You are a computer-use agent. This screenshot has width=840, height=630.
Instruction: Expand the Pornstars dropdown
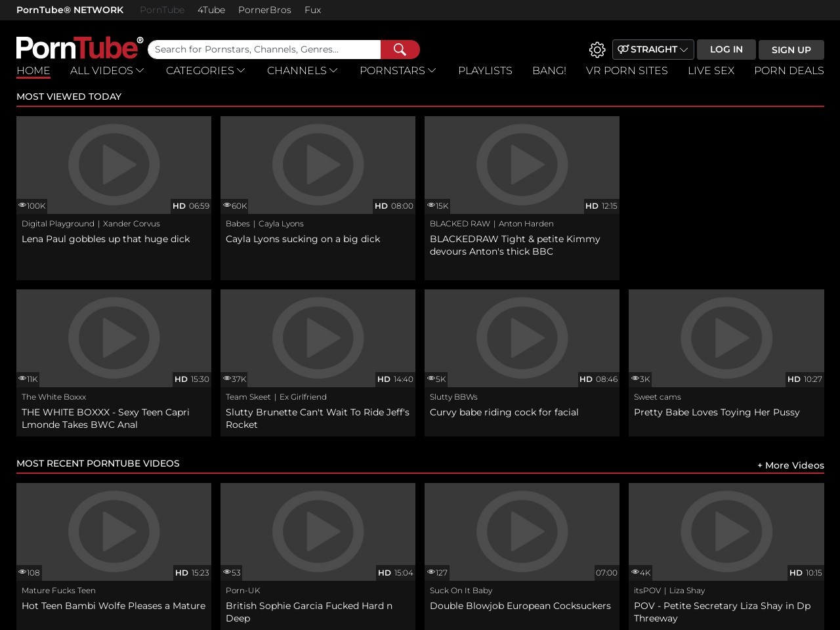click(x=398, y=71)
